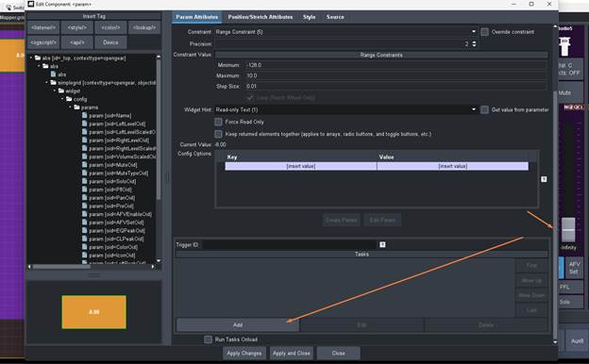Click the file icon of param oid=SoloOid
The height and width of the screenshot is (364, 589).
pos(85,181)
